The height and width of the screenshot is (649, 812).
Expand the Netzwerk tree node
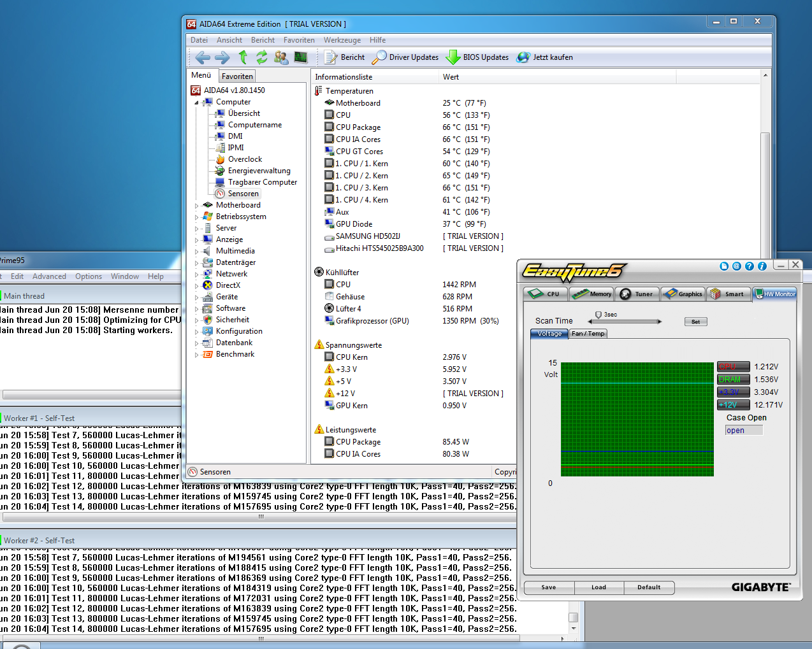196,275
